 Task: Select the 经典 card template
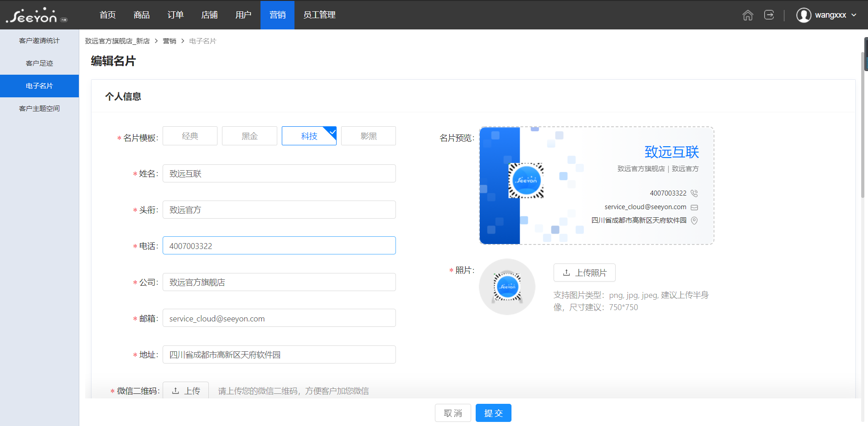tap(190, 136)
